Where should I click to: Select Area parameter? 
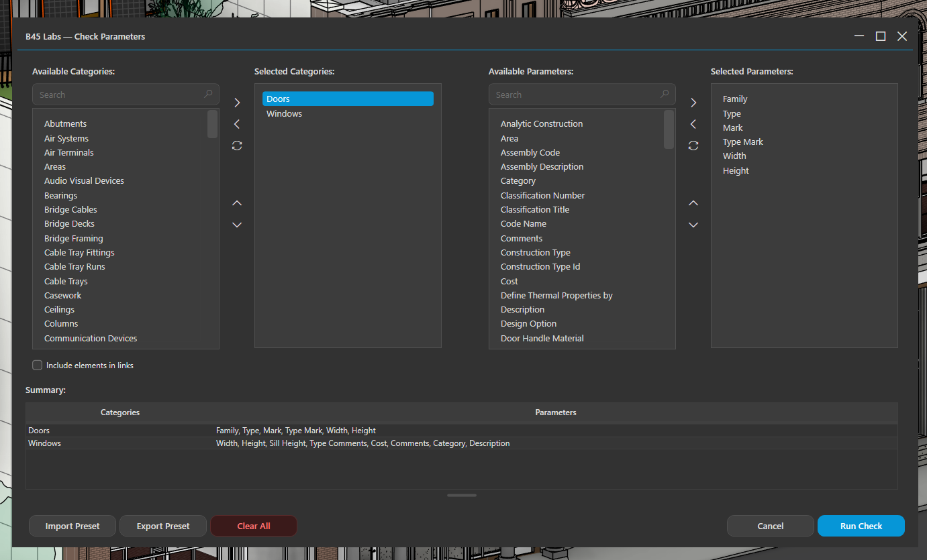(509, 138)
